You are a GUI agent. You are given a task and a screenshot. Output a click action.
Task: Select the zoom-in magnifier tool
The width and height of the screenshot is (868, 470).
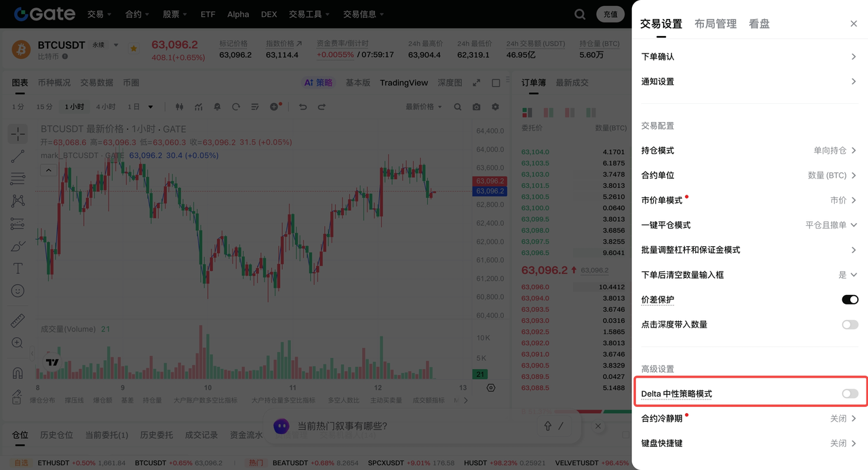[18, 343]
